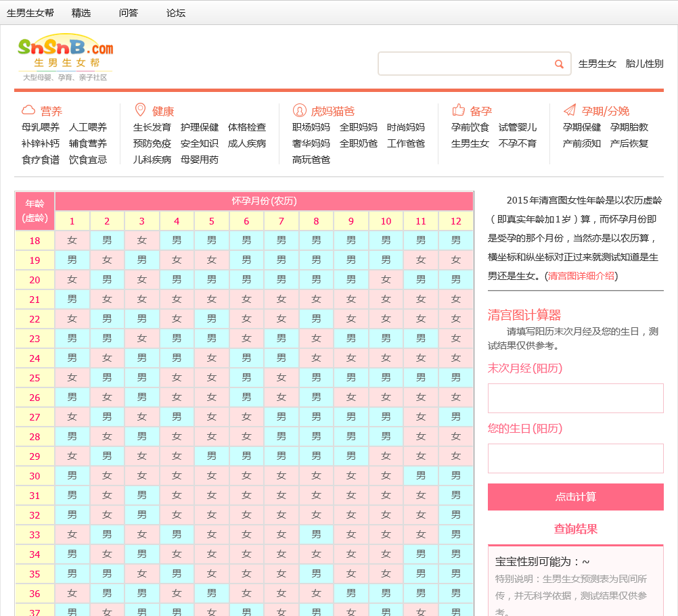Click the thumbs-up icon beside 备孕
678x616 pixels.
point(459,110)
